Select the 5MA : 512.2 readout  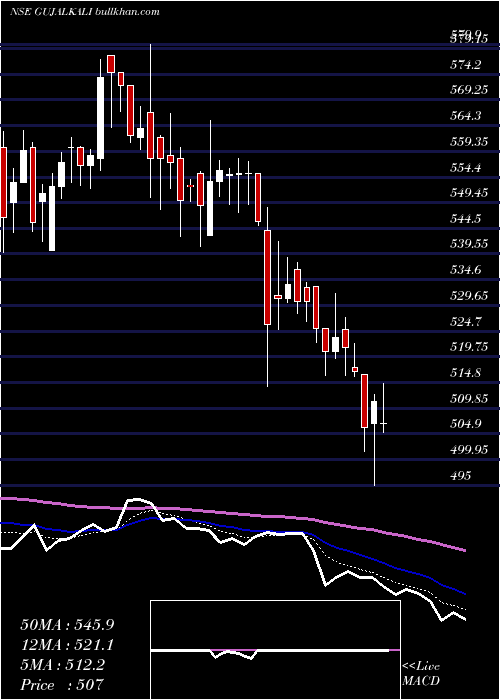point(62,665)
